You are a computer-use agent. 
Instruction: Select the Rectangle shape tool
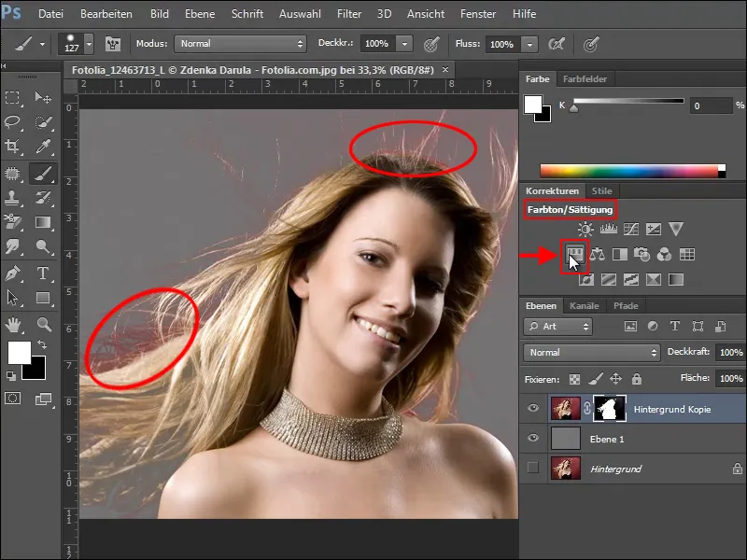pyautogui.click(x=43, y=298)
